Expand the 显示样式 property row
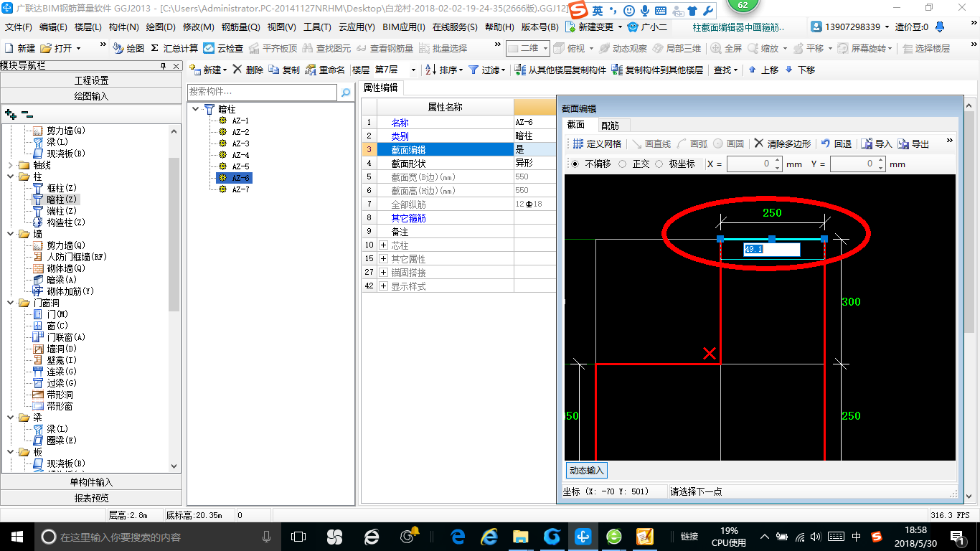This screenshot has height=551, width=980. coord(383,286)
